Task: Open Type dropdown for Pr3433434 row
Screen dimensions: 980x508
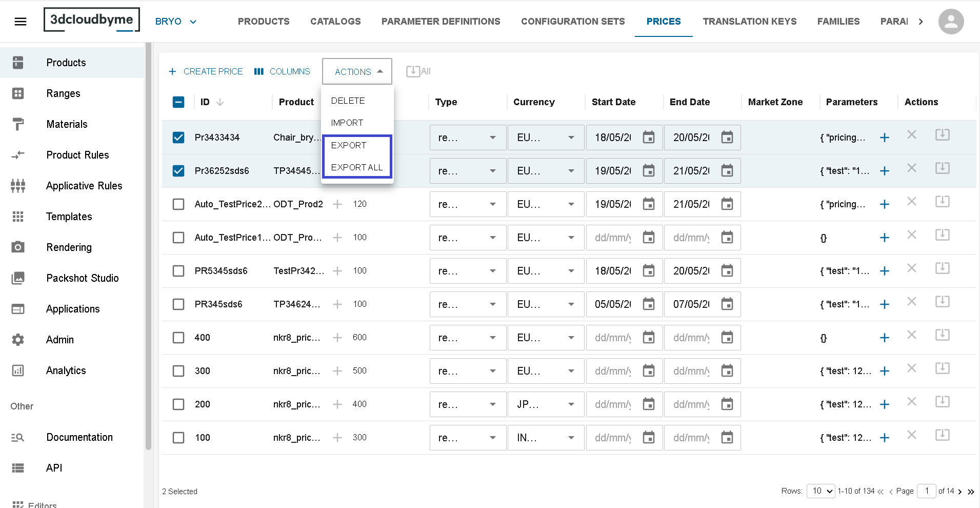Action: pos(468,138)
